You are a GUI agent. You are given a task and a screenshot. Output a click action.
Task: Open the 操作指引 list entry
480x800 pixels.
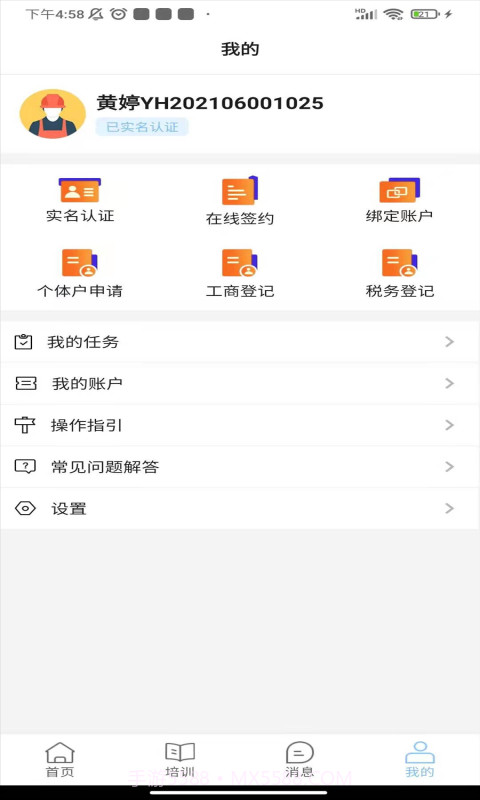[240, 425]
